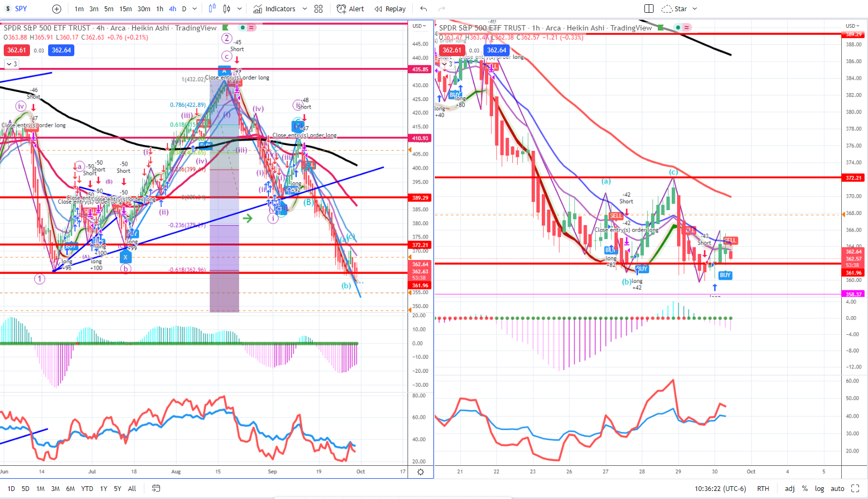Open left chart time axis settings gear
Screen dimensions: 868x499
[421, 472]
